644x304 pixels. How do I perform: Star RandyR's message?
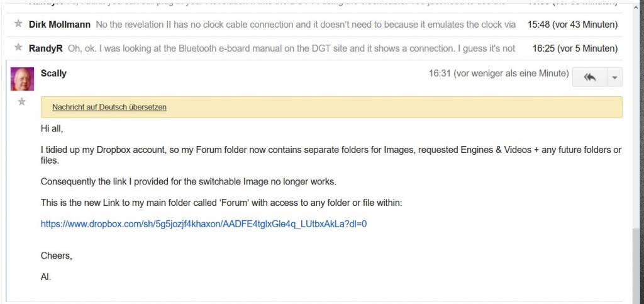(18, 48)
